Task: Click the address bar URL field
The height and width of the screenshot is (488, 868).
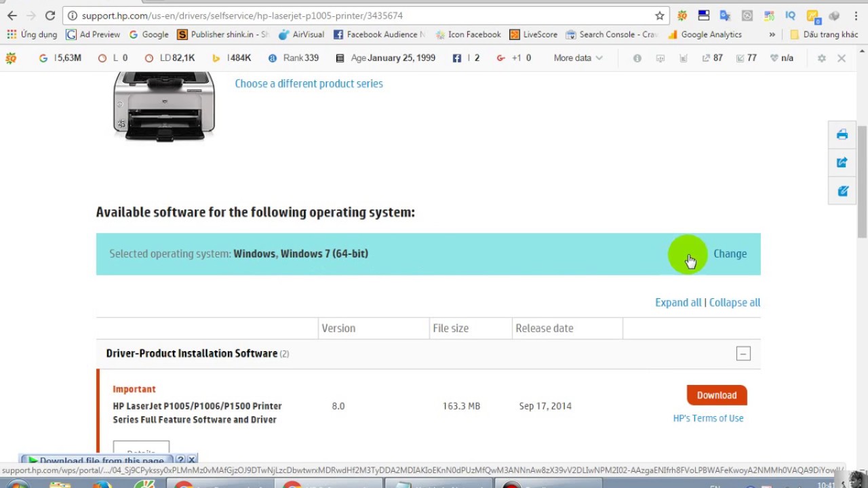Action: (x=366, y=16)
